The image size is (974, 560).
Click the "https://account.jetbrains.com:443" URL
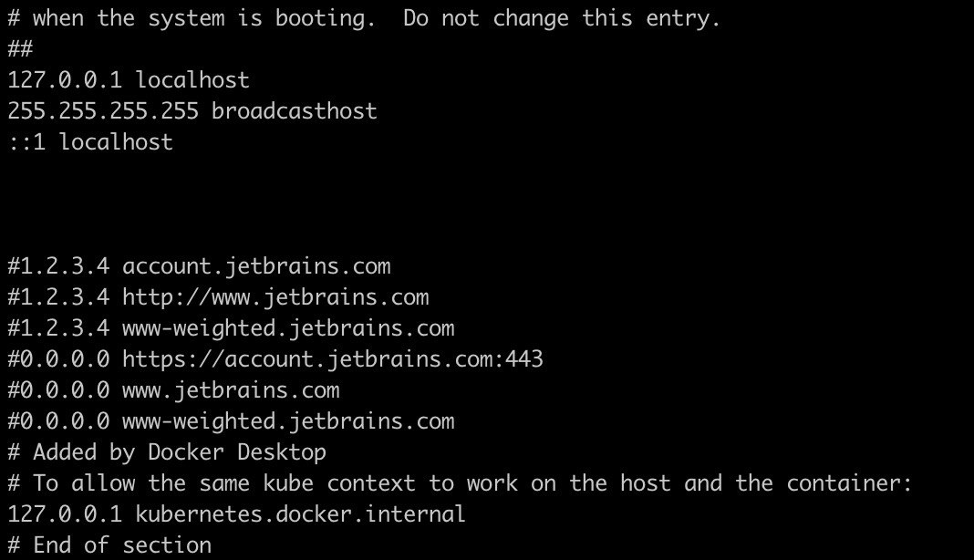pos(333,359)
